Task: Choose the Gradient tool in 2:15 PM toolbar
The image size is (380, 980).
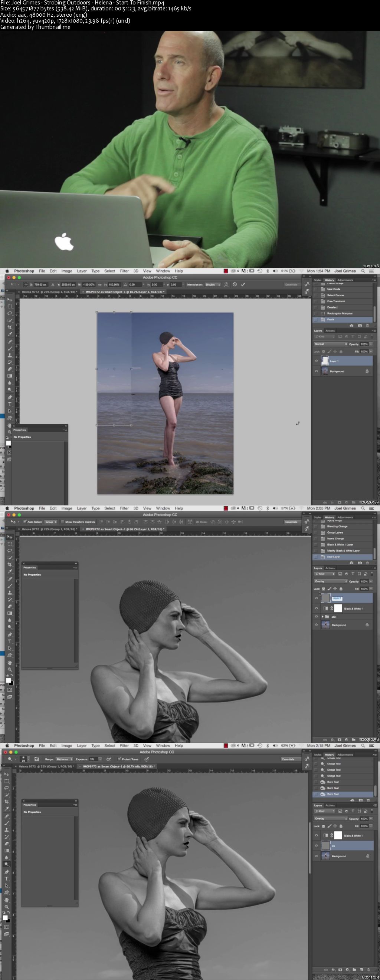Action: click(6, 851)
